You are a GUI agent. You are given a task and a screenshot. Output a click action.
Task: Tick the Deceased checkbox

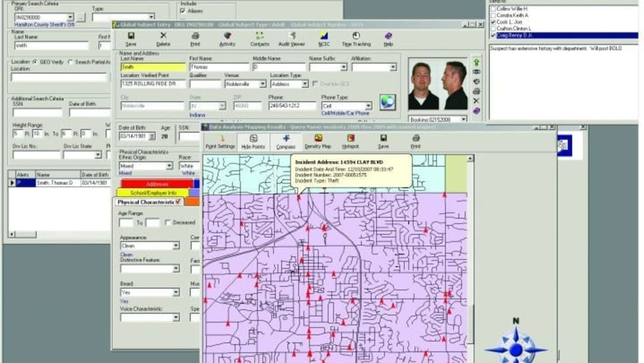(168, 222)
